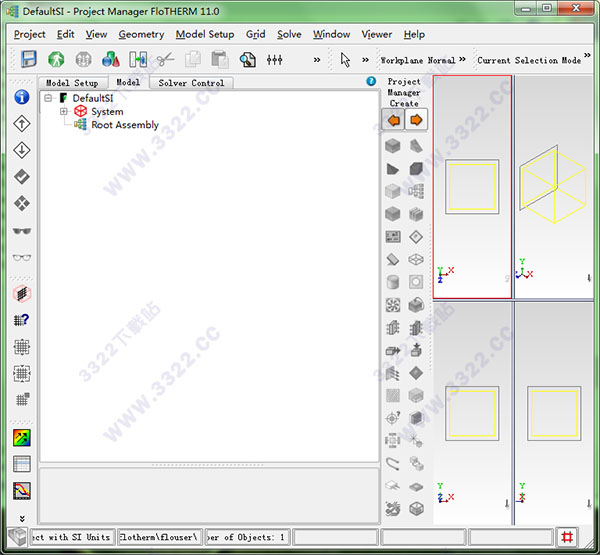Expand main toolbar overflow chevron

point(317,60)
